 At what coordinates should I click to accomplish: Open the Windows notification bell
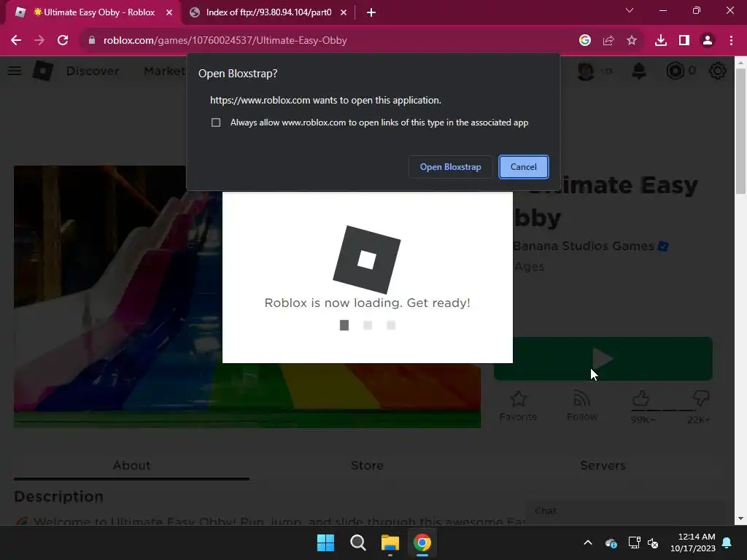(x=727, y=542)
